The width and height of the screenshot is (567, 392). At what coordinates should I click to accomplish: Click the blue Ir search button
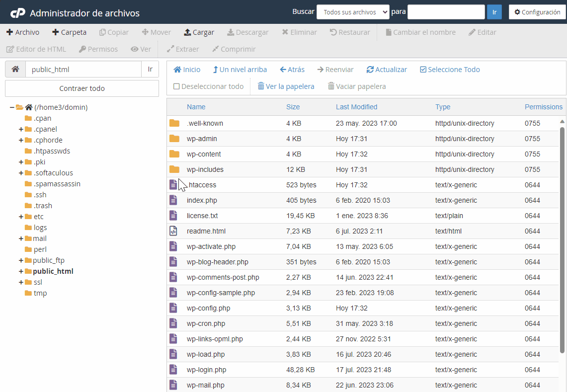coord(494,12)
